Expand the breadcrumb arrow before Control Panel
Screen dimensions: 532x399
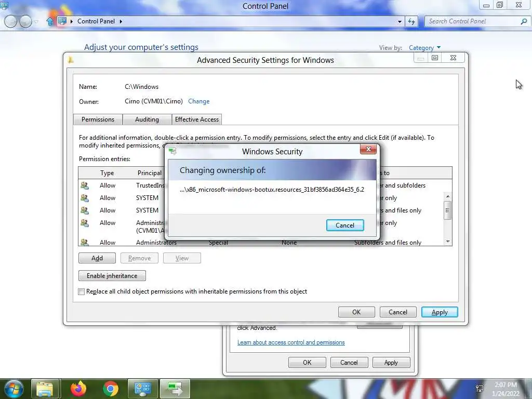(72, 21)
